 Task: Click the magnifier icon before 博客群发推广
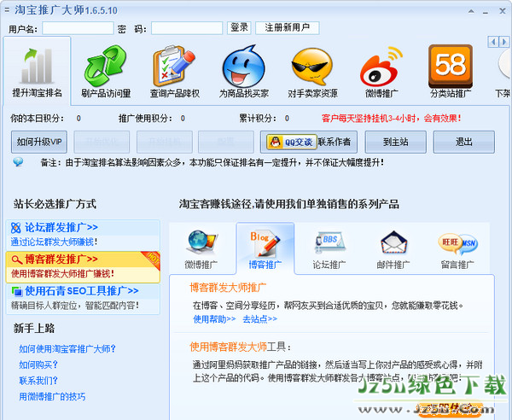click(16, 260)
